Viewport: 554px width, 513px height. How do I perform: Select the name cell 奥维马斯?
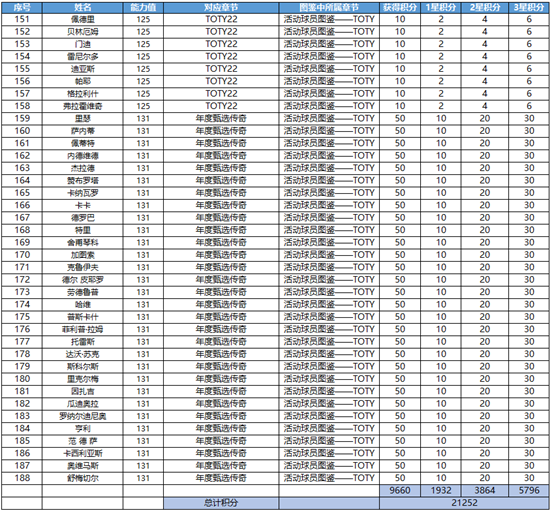(83, 466)
